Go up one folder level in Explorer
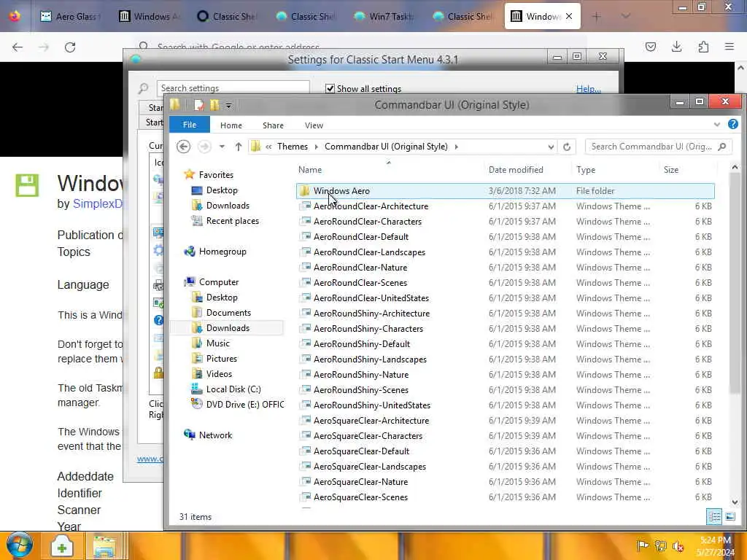Screen dimensions: 747x560 coord(239,147)
